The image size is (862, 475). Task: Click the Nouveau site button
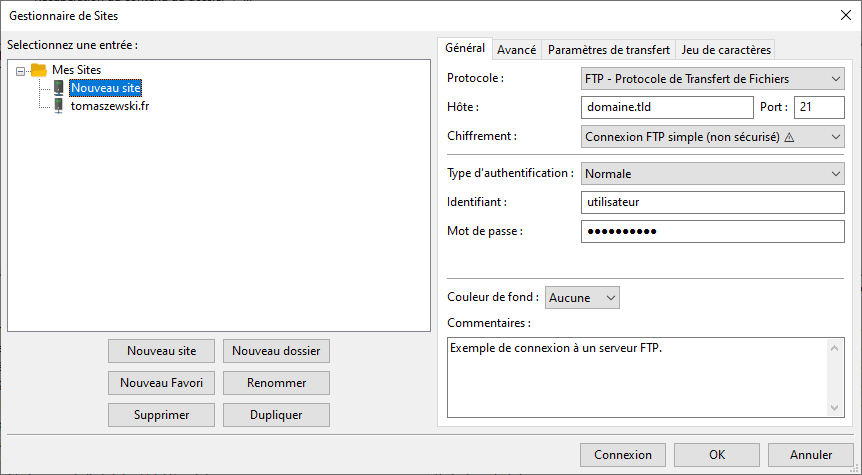162,351
